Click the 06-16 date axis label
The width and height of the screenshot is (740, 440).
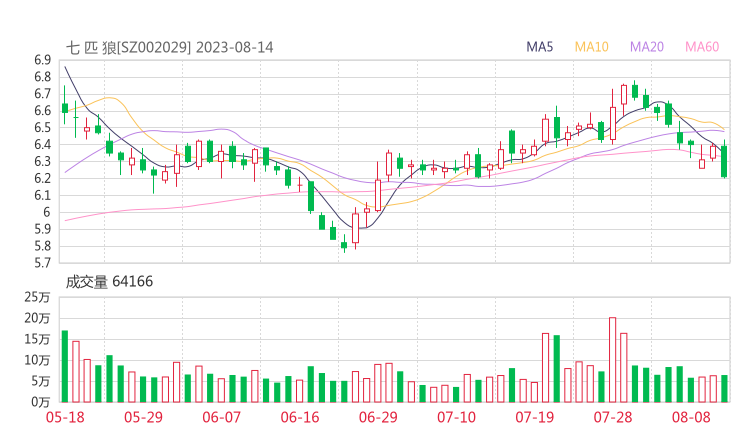(300, 417)
